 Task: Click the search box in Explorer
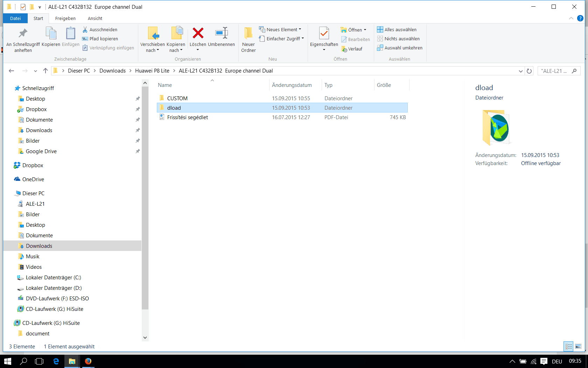pyautogui.click(x=555, y=71)
